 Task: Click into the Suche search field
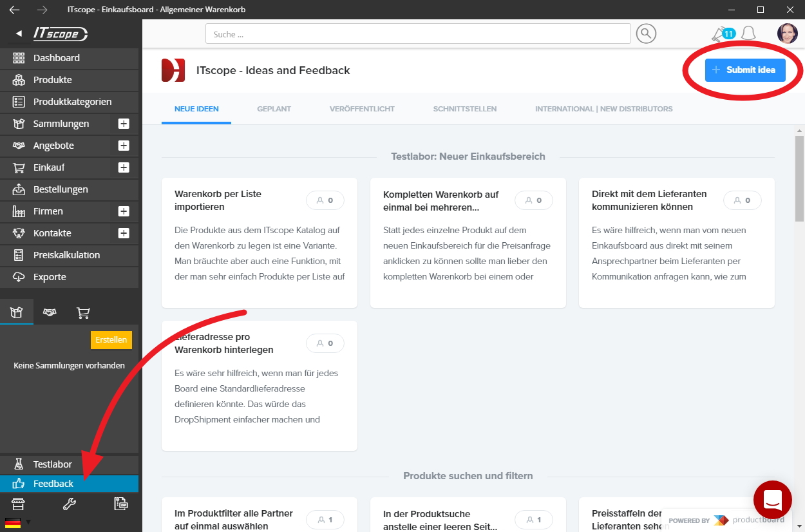418,34
